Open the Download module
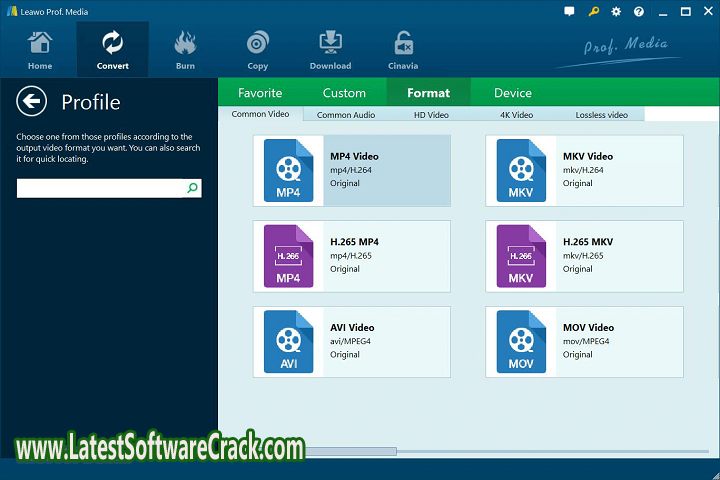Viewport: 720px width, 480px height. click(x=330, y=50)
